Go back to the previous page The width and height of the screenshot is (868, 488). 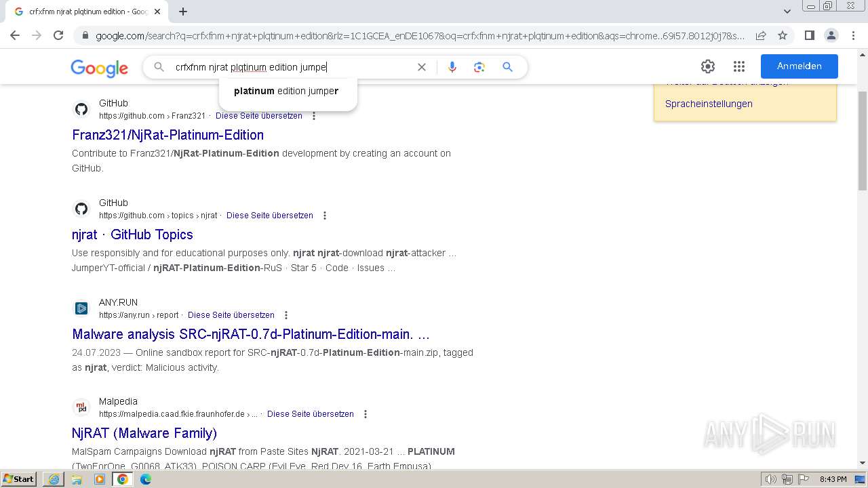coord(15,35)
